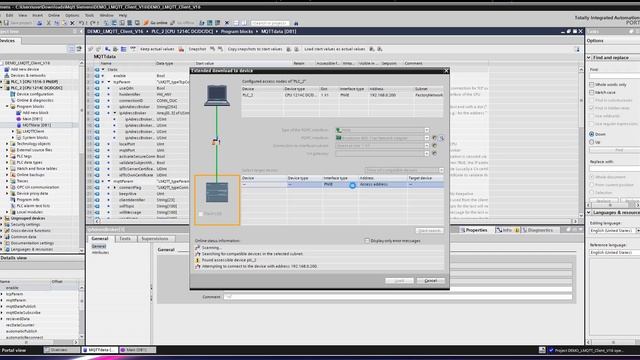
Task: Open the Connection to interface/subnet dropdown
Action: 427,146
